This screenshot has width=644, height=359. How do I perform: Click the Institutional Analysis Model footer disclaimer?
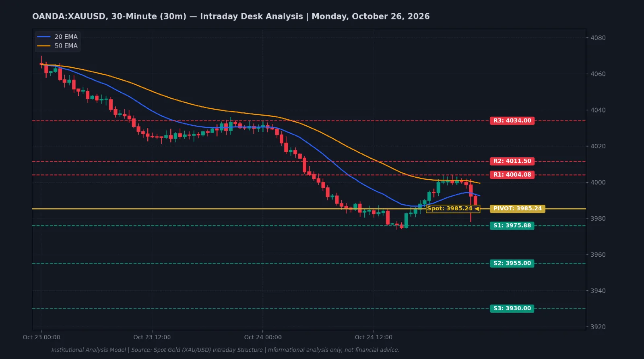coord(225,350)
